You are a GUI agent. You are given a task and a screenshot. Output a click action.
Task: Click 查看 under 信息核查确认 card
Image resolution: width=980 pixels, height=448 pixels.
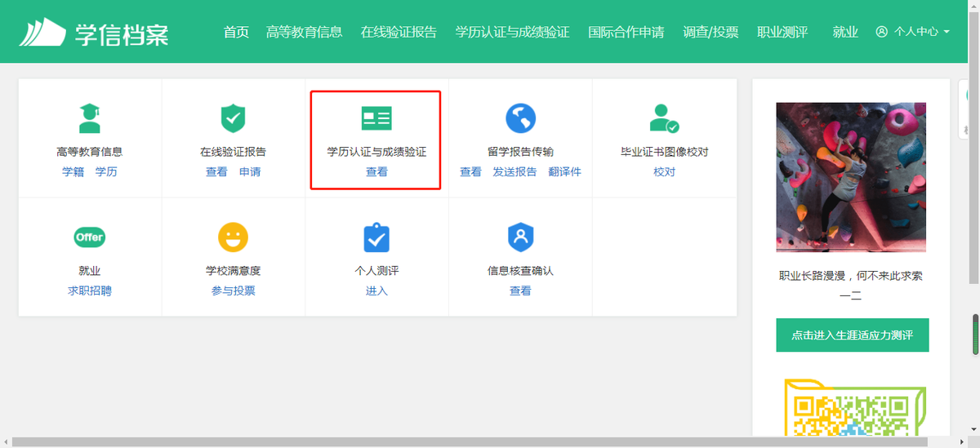tap(520, 291)
